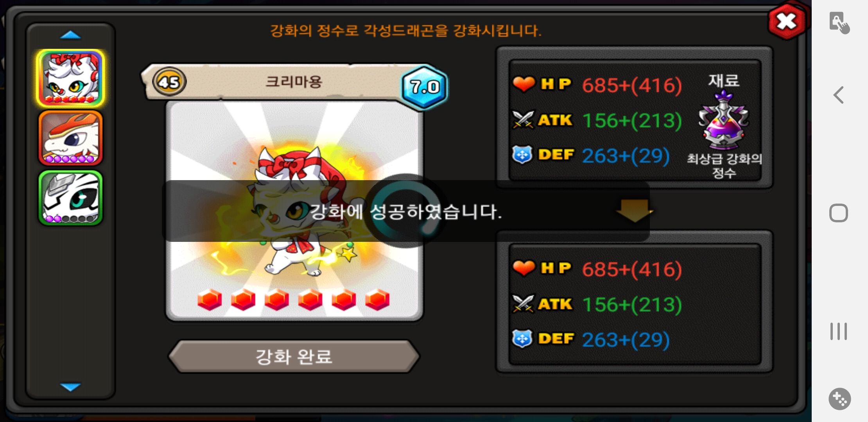Close the dragon enhancement dialog with red X

pyautogui.click(x=787, y=21)
